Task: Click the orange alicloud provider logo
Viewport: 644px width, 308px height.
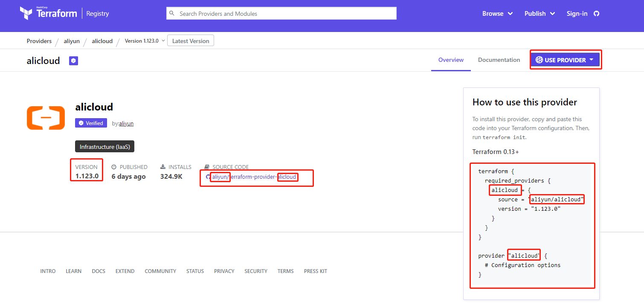Action: coord(46,118)
